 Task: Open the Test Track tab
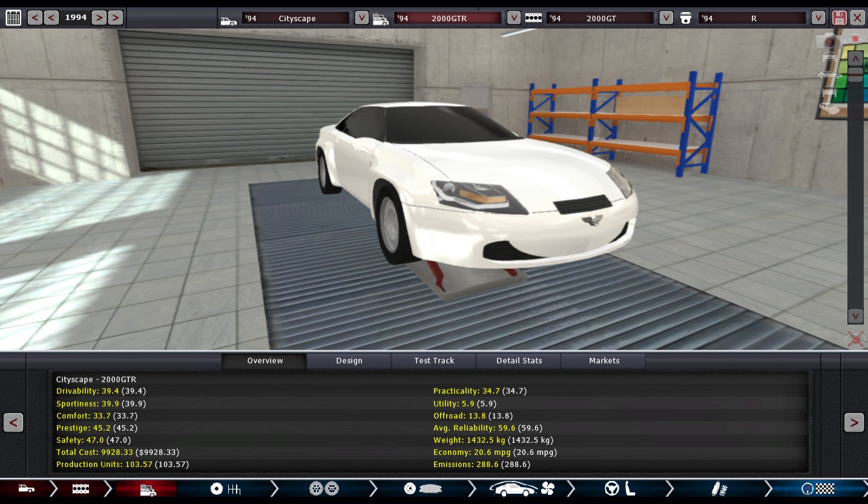[x=434, y=361]
